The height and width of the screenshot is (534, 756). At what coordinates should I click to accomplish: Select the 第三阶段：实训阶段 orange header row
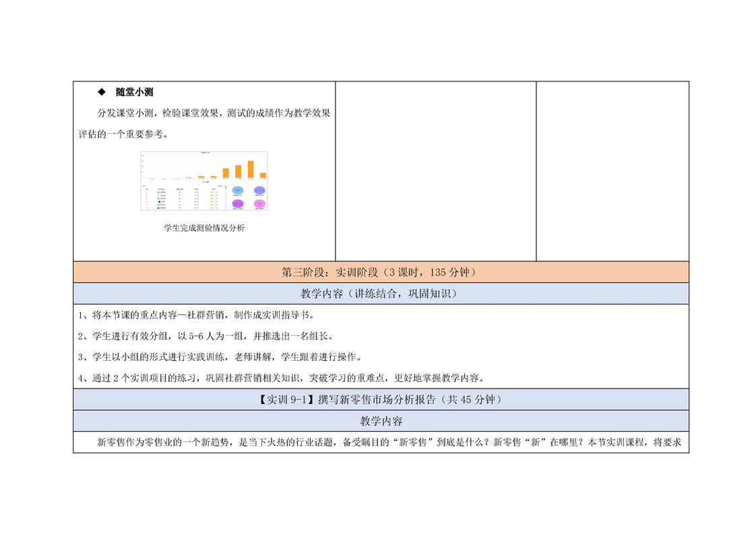(381, 272)
